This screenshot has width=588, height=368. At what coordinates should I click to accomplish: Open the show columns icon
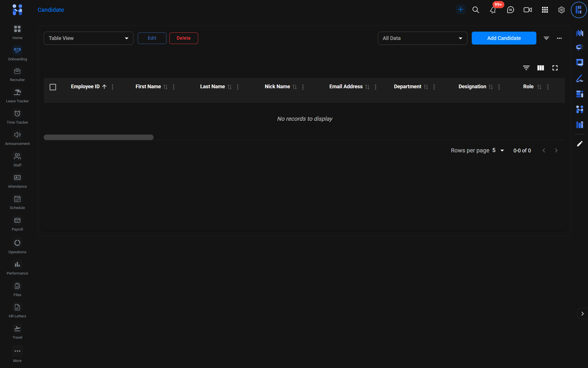coord(540,68)
